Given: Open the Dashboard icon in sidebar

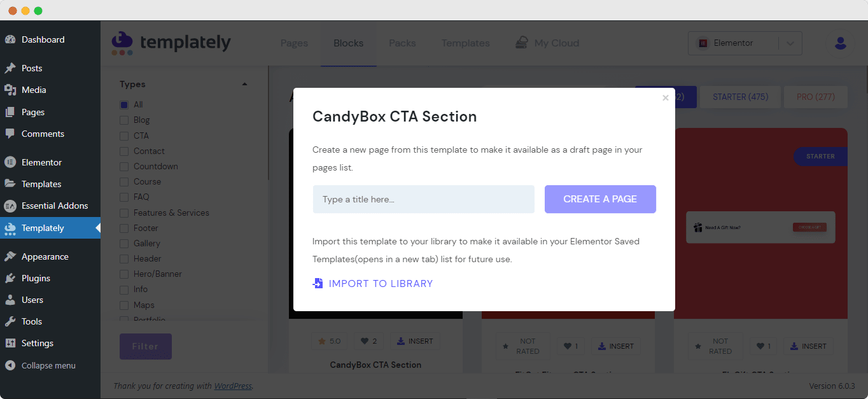Looking at the screenshot, I should pos(10,39).
